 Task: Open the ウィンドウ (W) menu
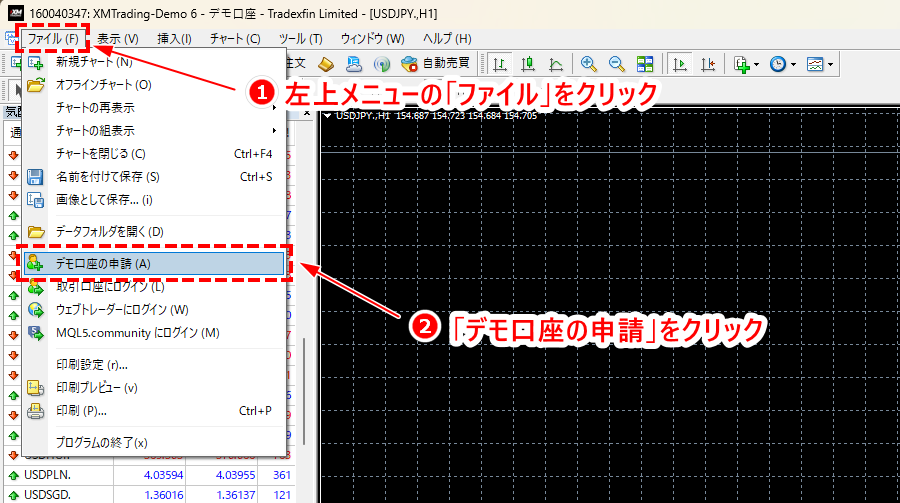click(373, 38)
